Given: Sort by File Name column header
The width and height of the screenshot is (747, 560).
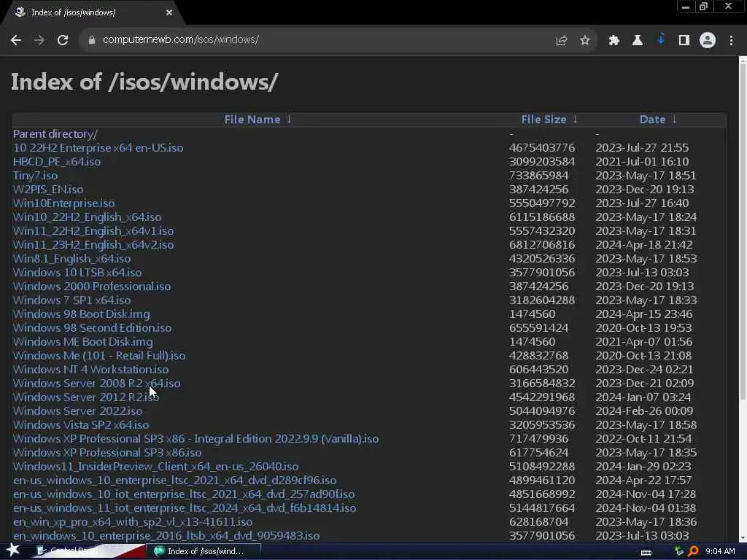Looking at the screenshot, I should pos(252,120).
